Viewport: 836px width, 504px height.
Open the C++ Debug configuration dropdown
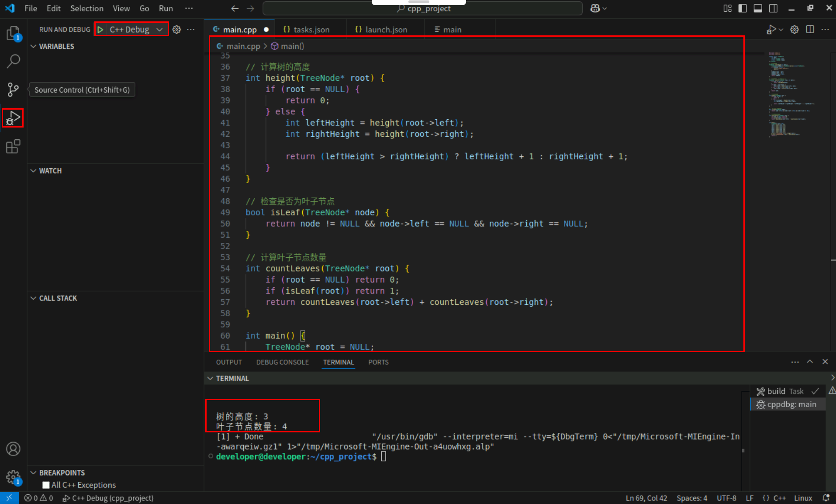coord(160,29)
